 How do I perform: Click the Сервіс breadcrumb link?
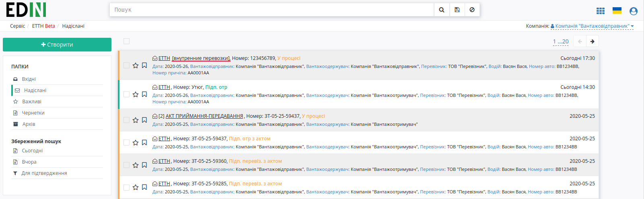click(x=17, y=26)
